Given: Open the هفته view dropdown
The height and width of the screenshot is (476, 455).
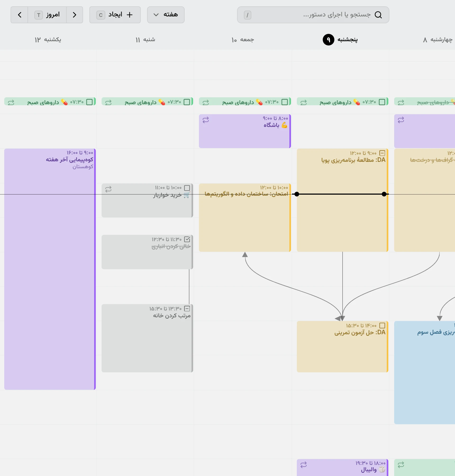Looking at the screenshot, I should click(x=166, y=15).
